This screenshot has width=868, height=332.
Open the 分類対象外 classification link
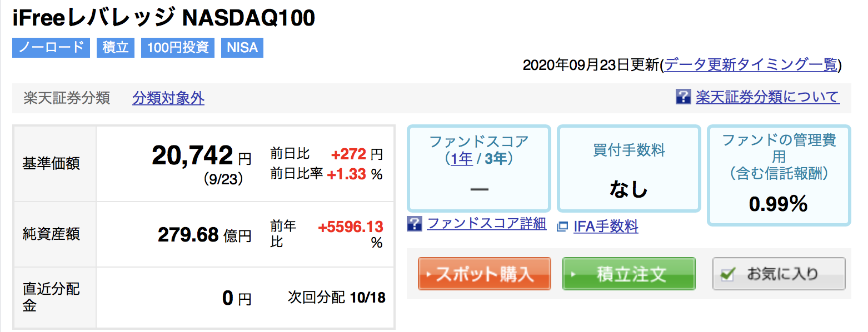[x=168, y=98]
